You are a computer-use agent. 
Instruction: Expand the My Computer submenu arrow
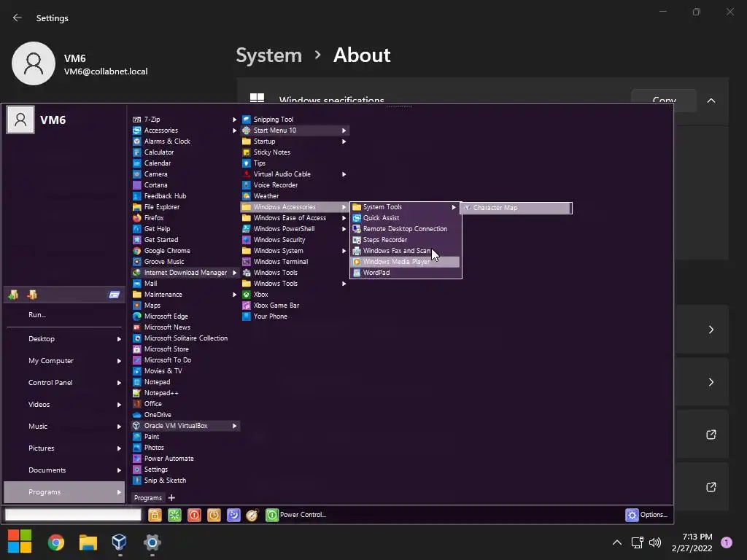click(x=119, y=361)
